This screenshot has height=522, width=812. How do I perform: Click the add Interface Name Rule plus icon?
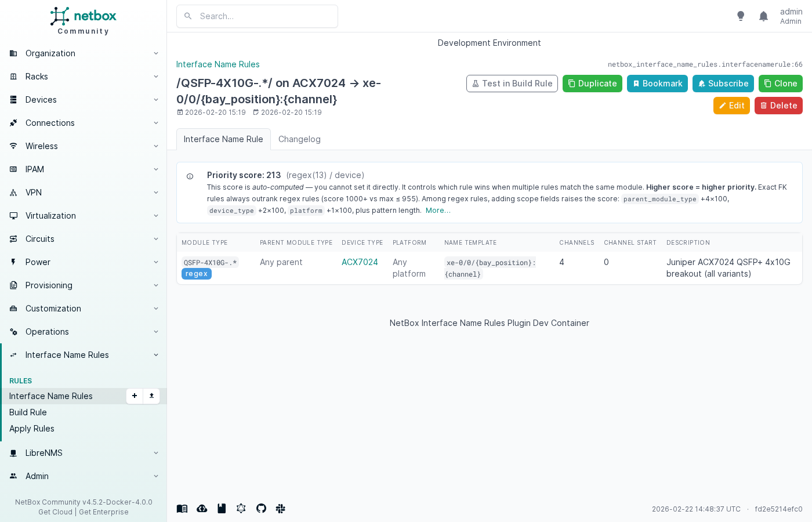(x=135, y=396)
